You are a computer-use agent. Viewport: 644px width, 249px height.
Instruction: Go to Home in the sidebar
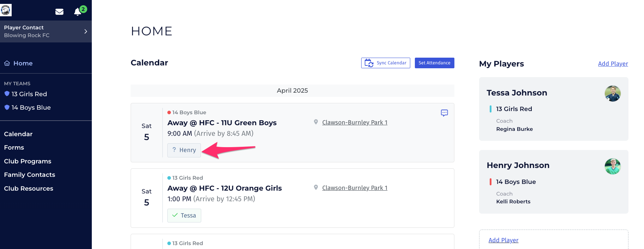23,63
